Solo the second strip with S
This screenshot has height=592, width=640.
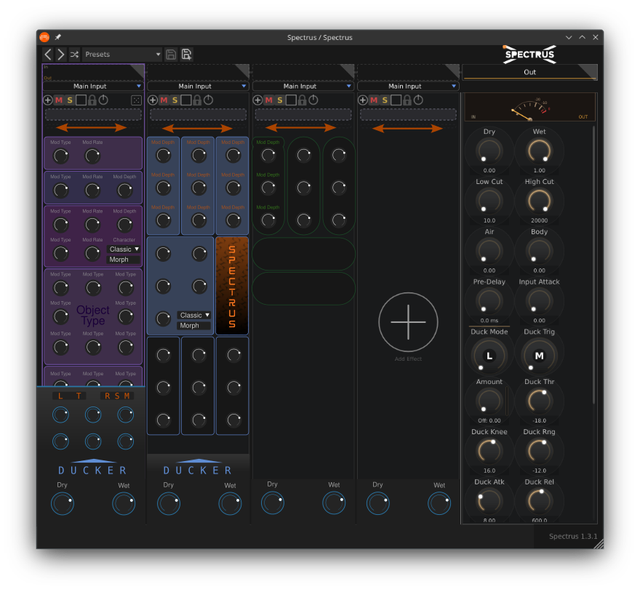tap(175, 100)
